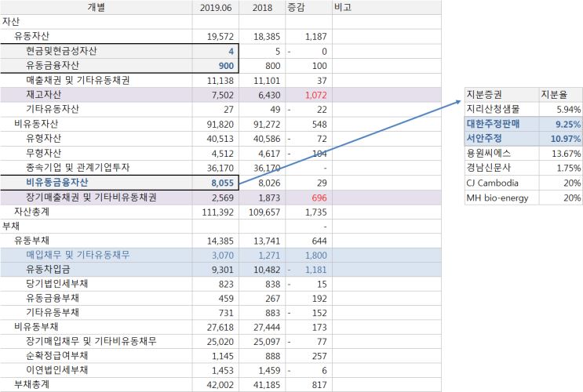
Task: Click the highlighted 대한주정판매 entry
Action: tap(493, 124)
